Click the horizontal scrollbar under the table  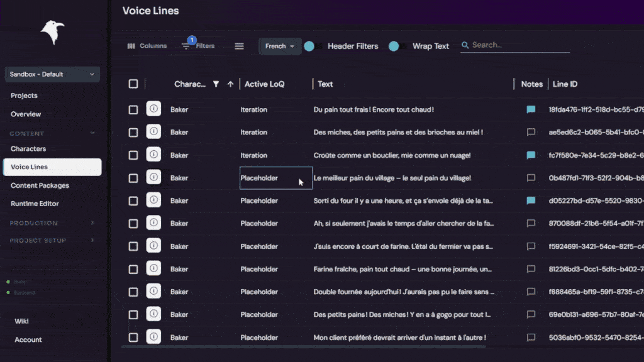click(x=304, y=347)
